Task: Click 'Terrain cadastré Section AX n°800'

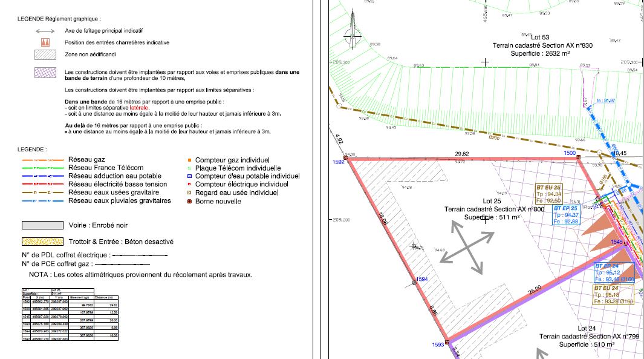Action: [x=495, y=209]
